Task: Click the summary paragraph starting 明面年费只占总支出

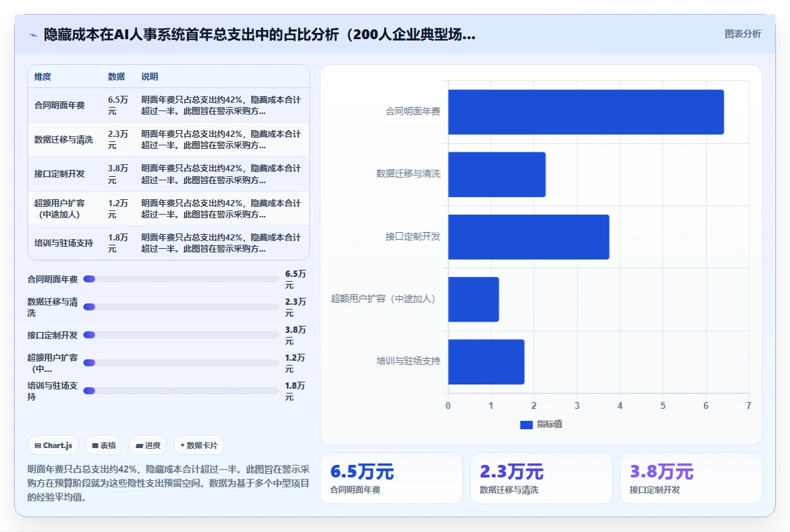Action: tap(168, 483)
